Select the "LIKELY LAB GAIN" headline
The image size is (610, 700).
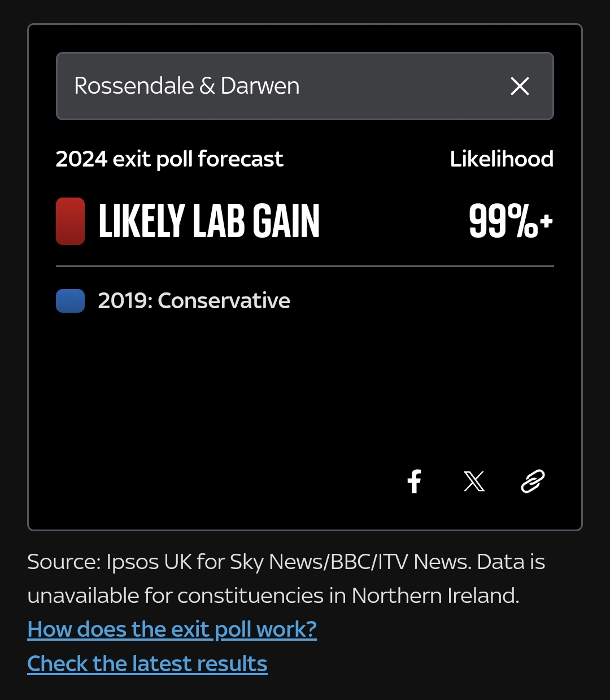(209, 221)
